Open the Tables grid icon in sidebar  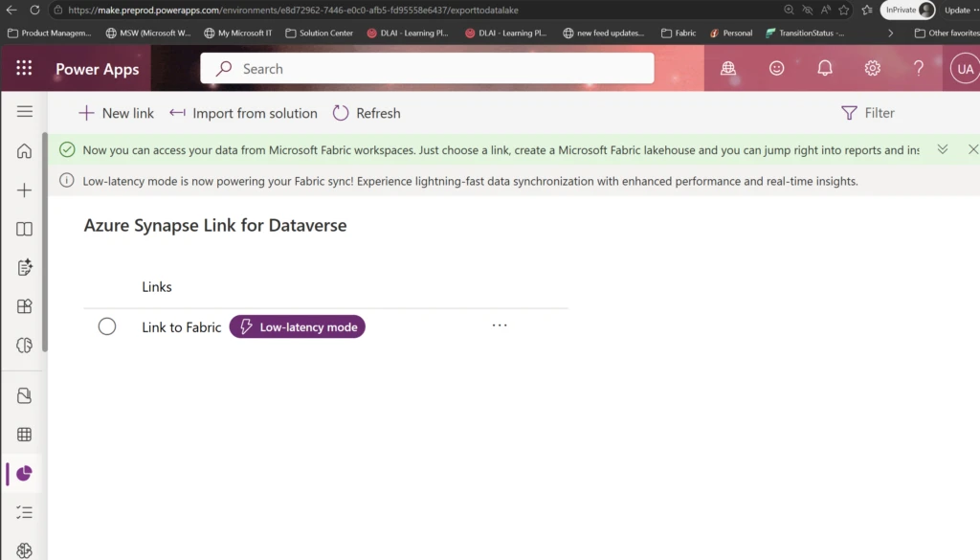point(24,435)
